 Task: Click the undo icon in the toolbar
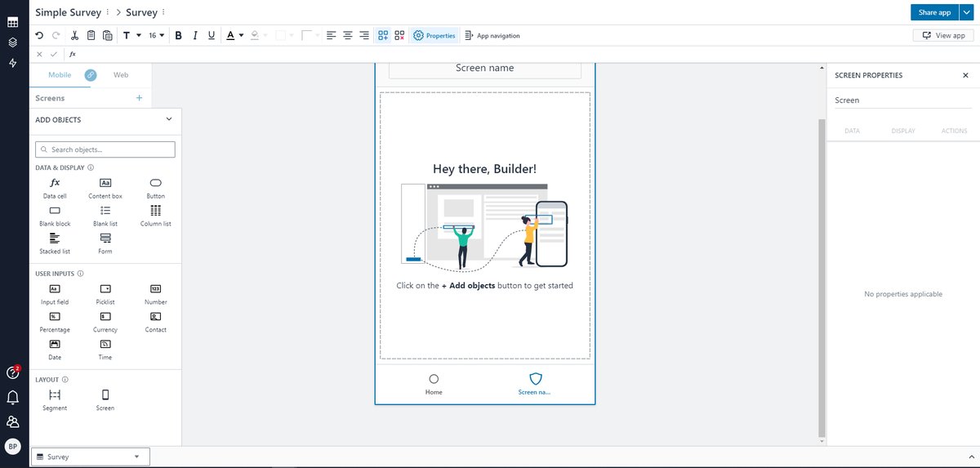[x=39, y=35]
